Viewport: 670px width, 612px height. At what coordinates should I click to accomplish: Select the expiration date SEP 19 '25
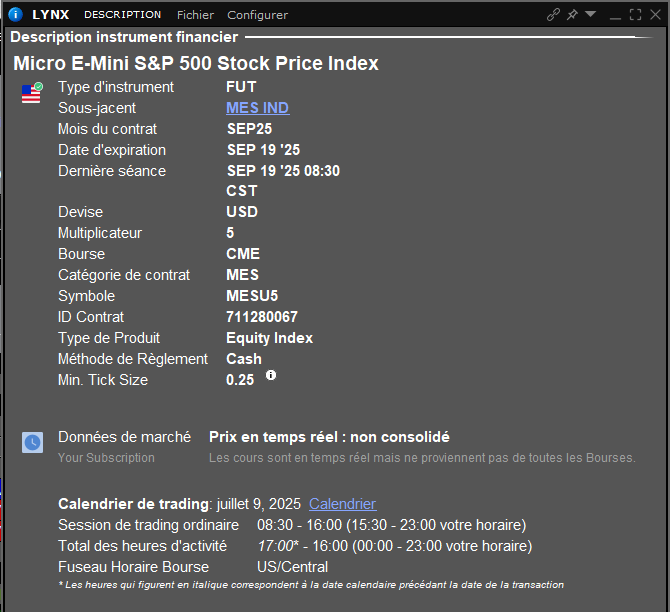tap(263, 150)
